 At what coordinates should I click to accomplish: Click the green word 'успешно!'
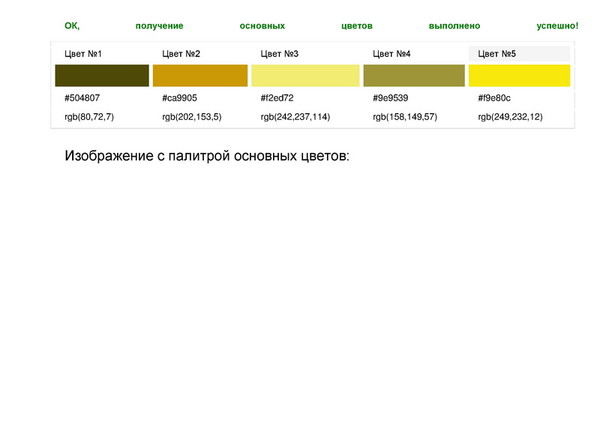(x=558, y=26)
